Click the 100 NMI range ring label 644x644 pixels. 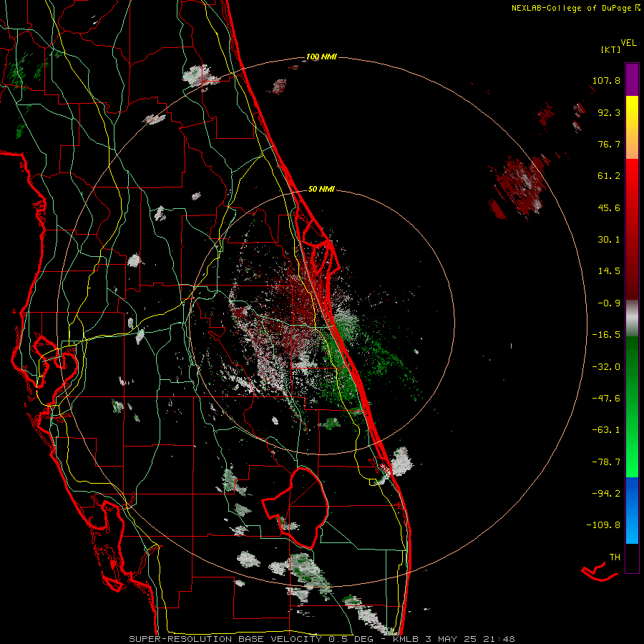coord(321,57)
